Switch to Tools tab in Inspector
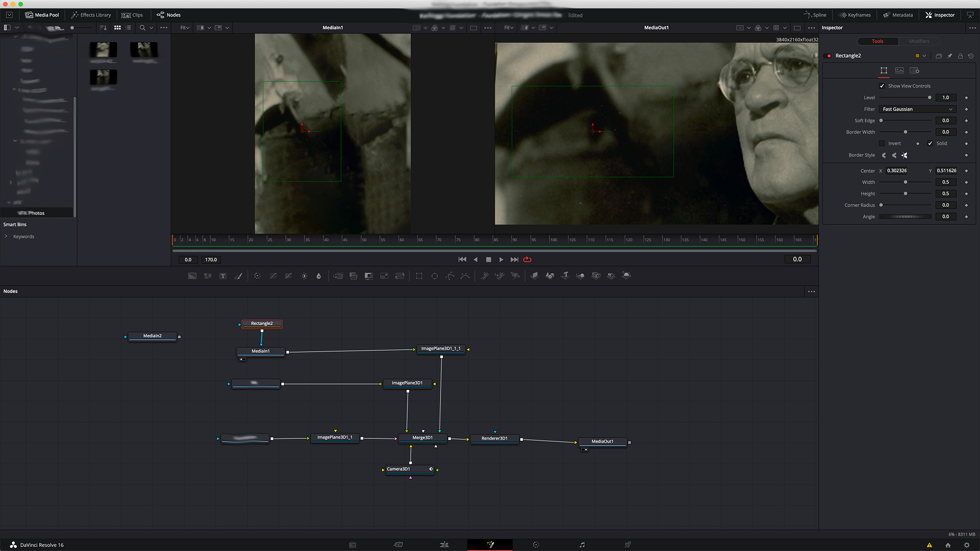Image resolution: width=980 pixels, height=551 pixels. coord(878,41)
